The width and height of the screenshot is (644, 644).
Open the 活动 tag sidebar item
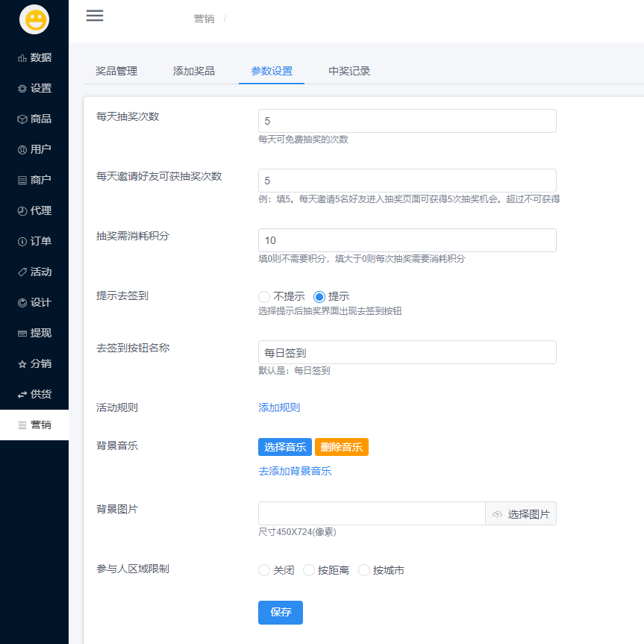[34, 272]
